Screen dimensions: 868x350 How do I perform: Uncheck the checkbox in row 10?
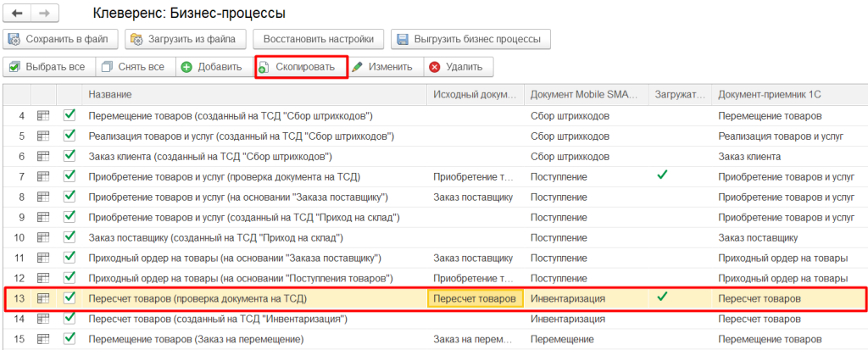[70, 237]
